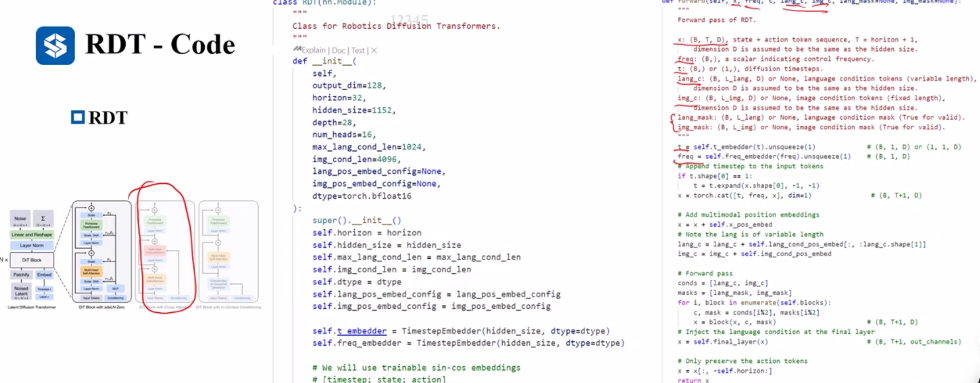This screenshot has width=980, height=383.
Task: Open the In-Context Conditioning DiT block diagram
Action: [x=229, y=254]
